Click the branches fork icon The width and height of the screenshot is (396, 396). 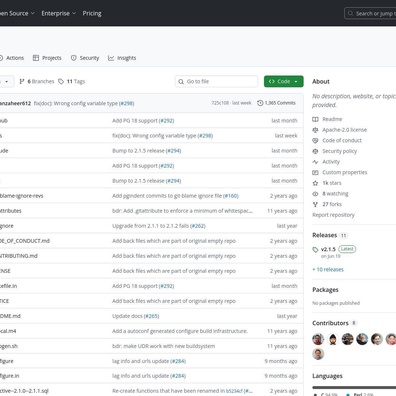[x=22, y=81]
